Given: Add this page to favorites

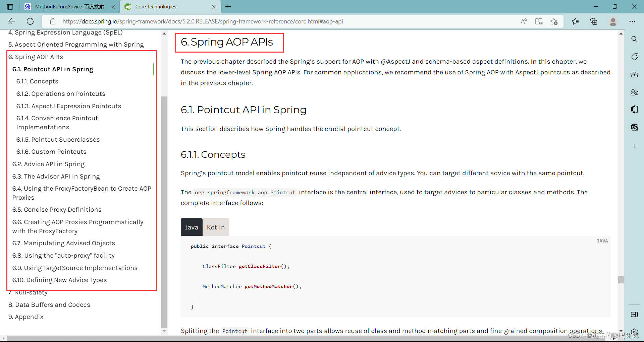Looking at the screenshot, I should (554, 21).
